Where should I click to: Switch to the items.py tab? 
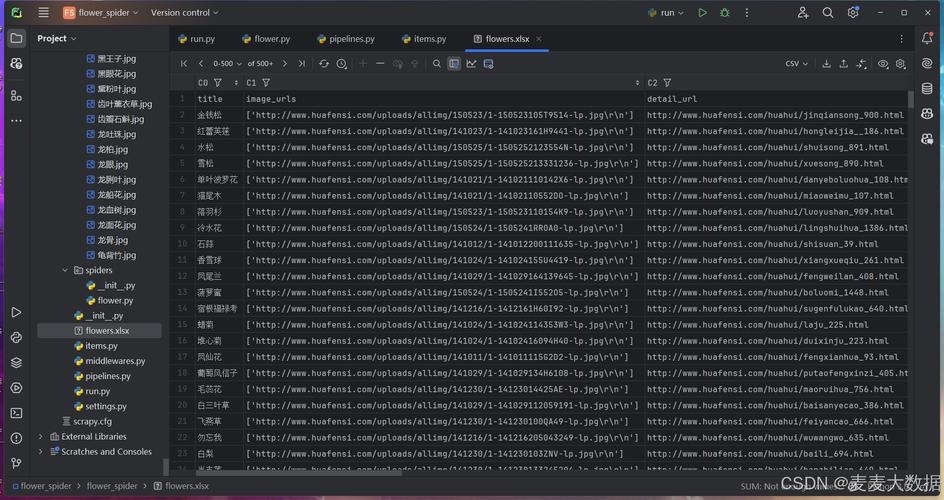pos(424,39)
